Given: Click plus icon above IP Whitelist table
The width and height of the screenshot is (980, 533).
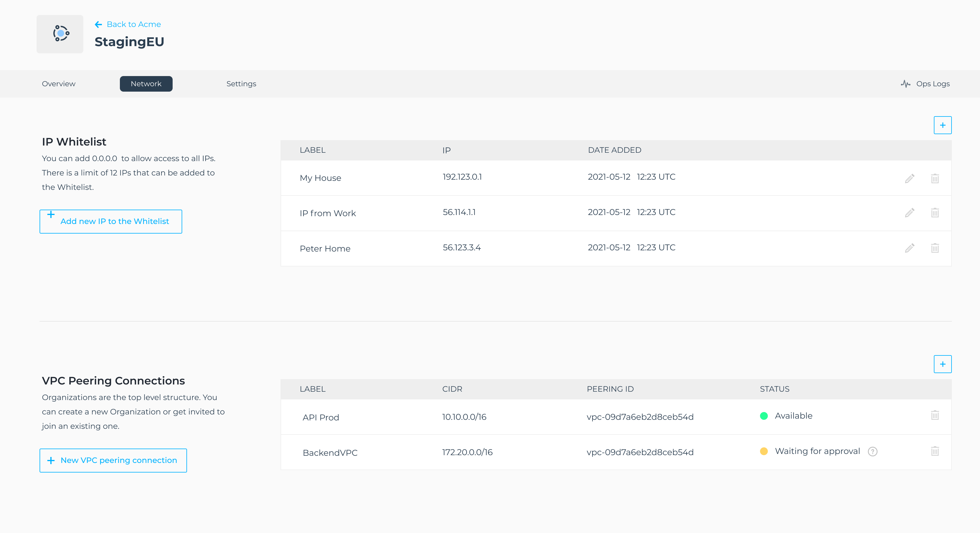Looking at the screenshot, I should (x=942, y=125).
